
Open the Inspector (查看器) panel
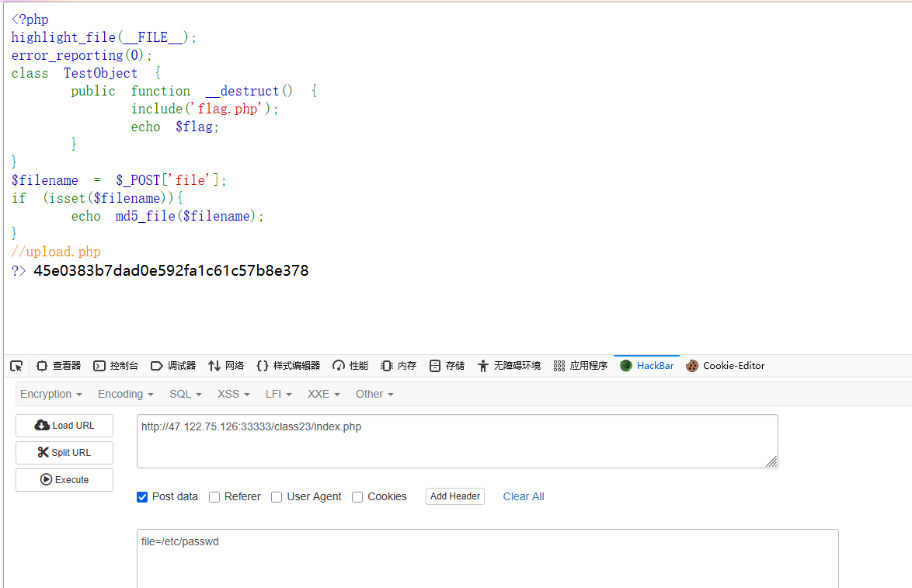pos(59,366)
